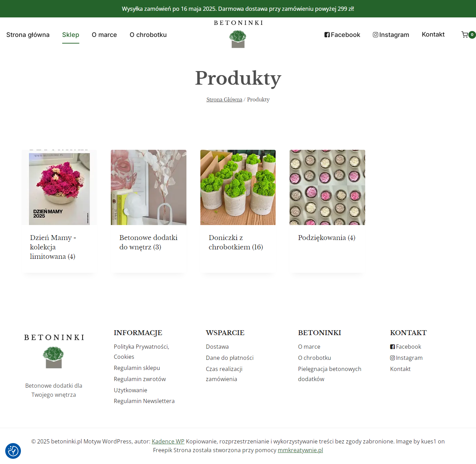Open Podziękowania category title
The image size is (476, 464).
click(327, 238)
